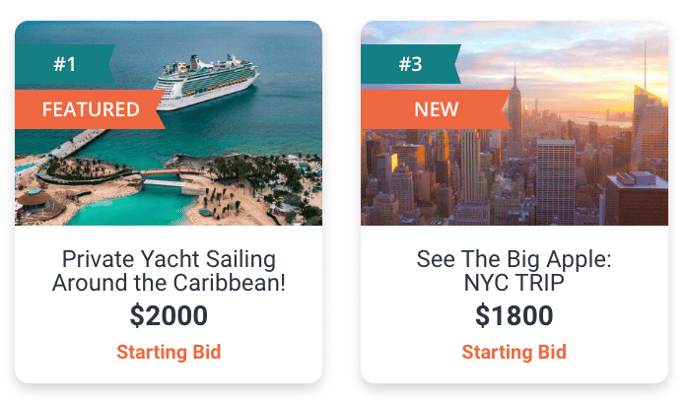Click the $1800 price amount
The width and height of the screenshot is (688, 404).
pyautogui.click(x=514, y=317)
